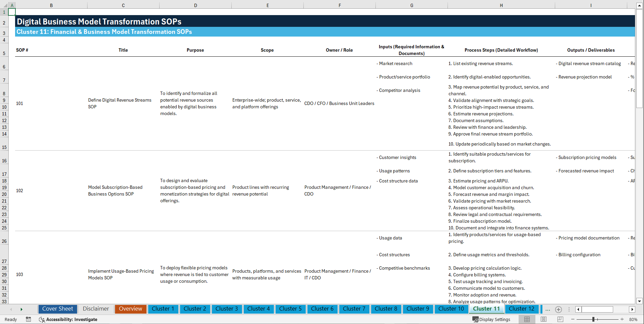Open Page Layout view icon
Viewport: 644px width, 324px height.
pos(543,319)
